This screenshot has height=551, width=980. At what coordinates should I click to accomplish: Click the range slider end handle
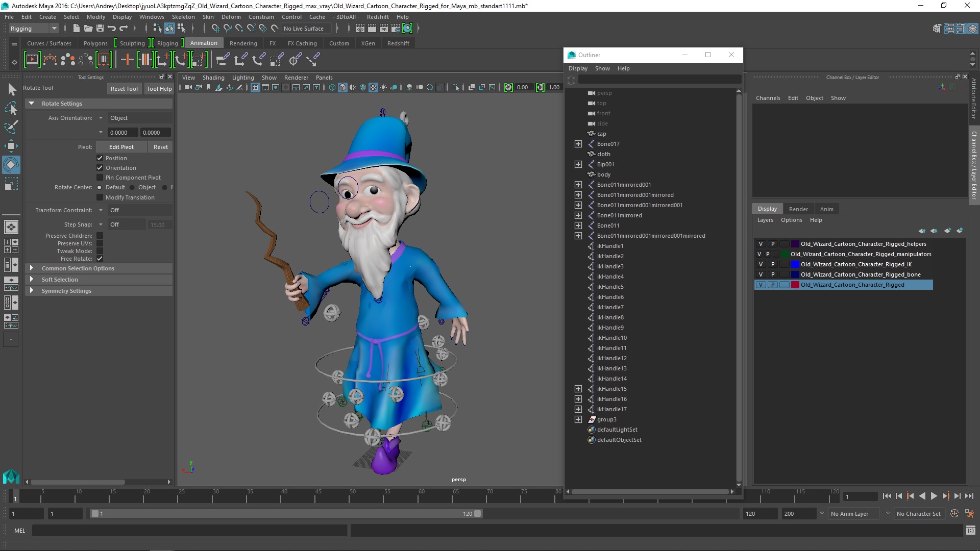pyautogui.click(x=478, y=514)
